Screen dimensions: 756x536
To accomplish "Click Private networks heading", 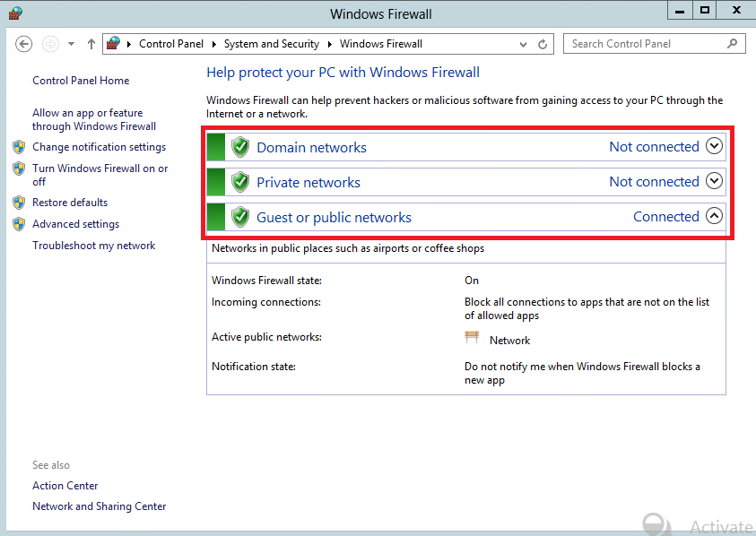I will (308, 183).
